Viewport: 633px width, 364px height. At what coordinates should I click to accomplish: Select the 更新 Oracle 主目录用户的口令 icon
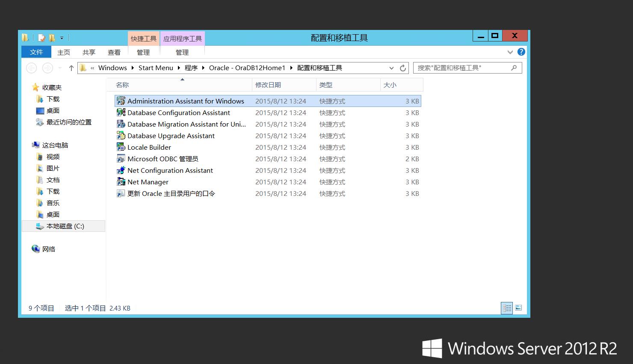click(121, 193)
